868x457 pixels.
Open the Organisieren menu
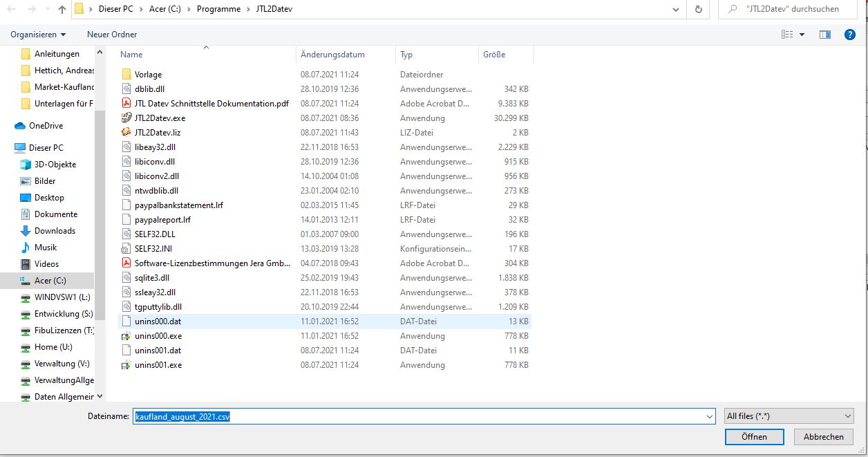click(x=39, y=34)
